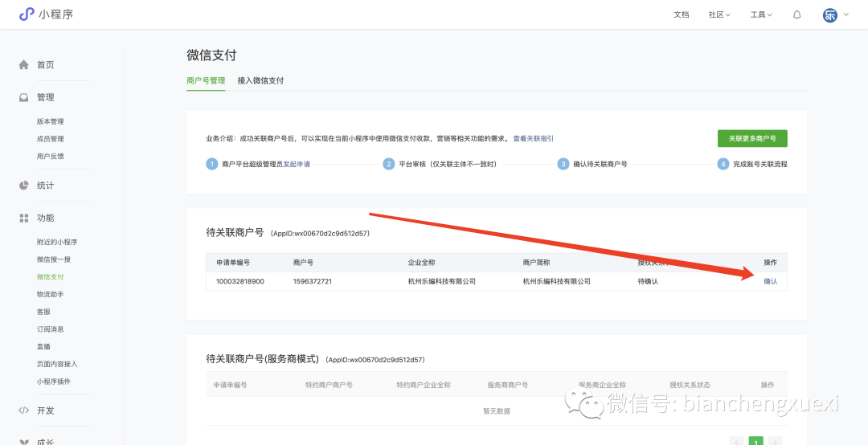Expand the 社区 dropdown menu
Image resolution: width=868 pixels, height=445 pixels.
[719, 15]
